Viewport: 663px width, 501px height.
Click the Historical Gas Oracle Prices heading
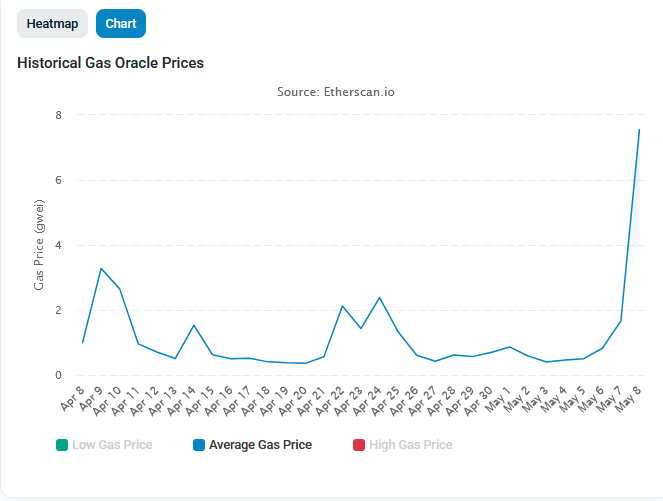click(110, 63)
